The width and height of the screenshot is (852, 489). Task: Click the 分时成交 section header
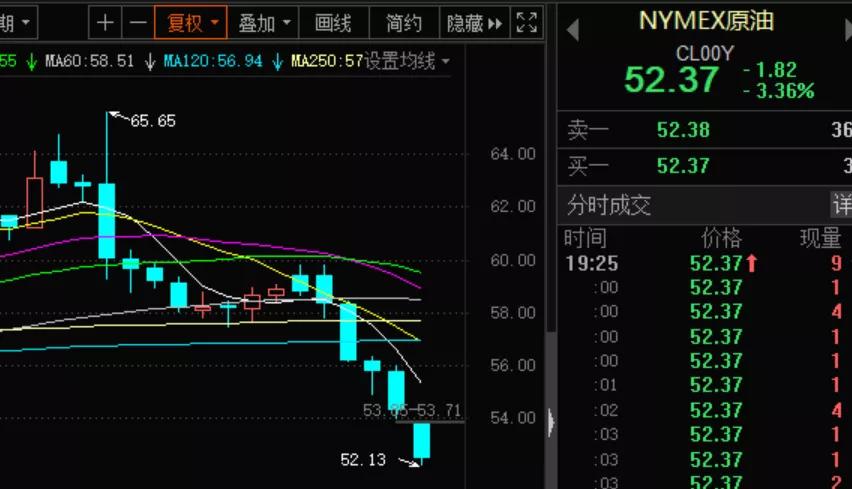coord(609,205)
